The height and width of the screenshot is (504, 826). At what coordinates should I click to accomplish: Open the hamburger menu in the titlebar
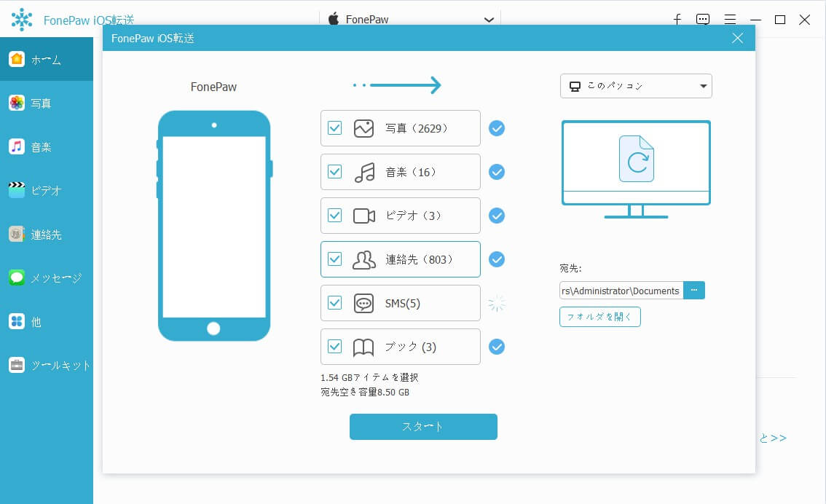[x=729, y=19]
